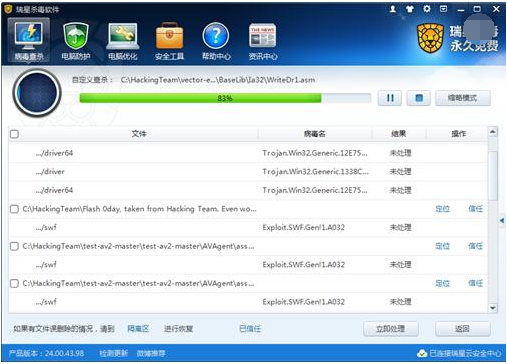
Task: Stop the scan with square button
Action: [x=419, y=98]
